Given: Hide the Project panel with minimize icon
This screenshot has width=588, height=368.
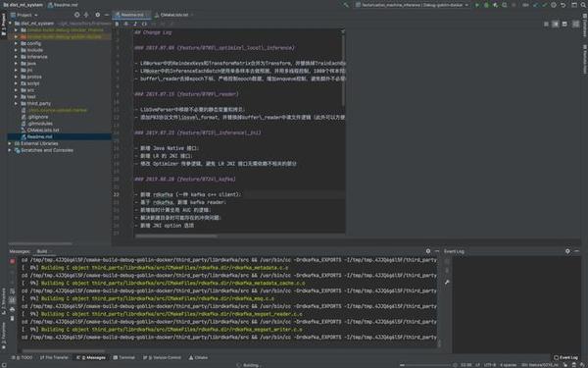Looking at the screenshot, I should pos(107,15).
